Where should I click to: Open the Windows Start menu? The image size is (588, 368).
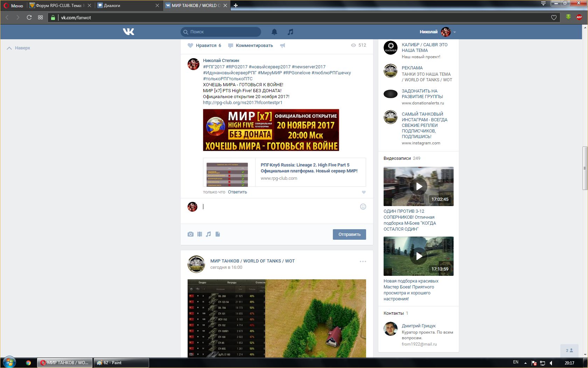(x=9, y=362)
